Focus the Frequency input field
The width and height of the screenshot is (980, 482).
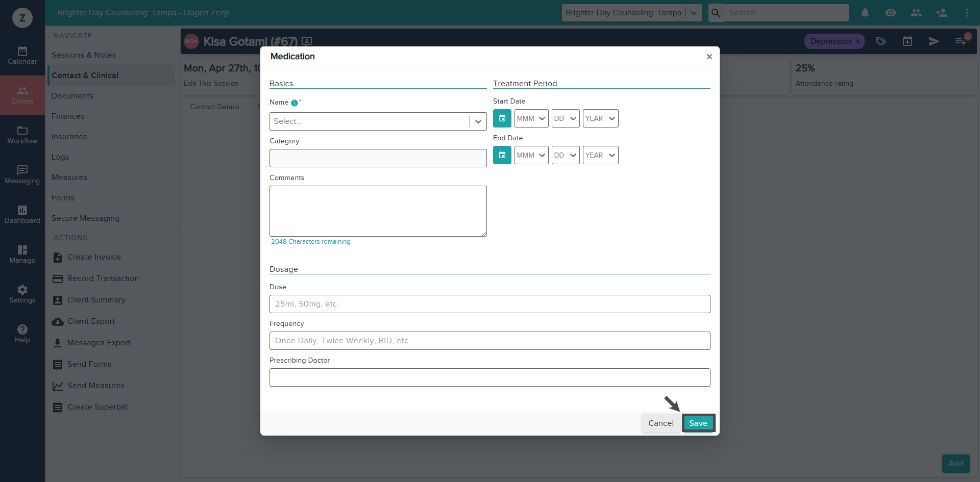[490, 341]
